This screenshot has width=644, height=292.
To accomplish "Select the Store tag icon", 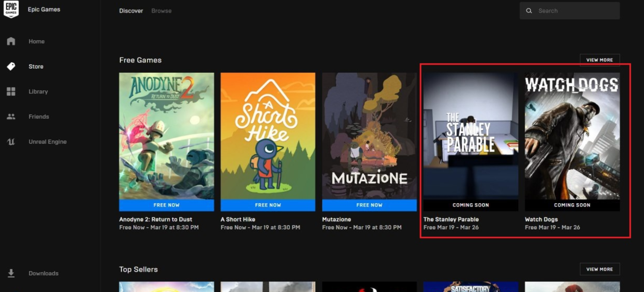I will [11, 66].
